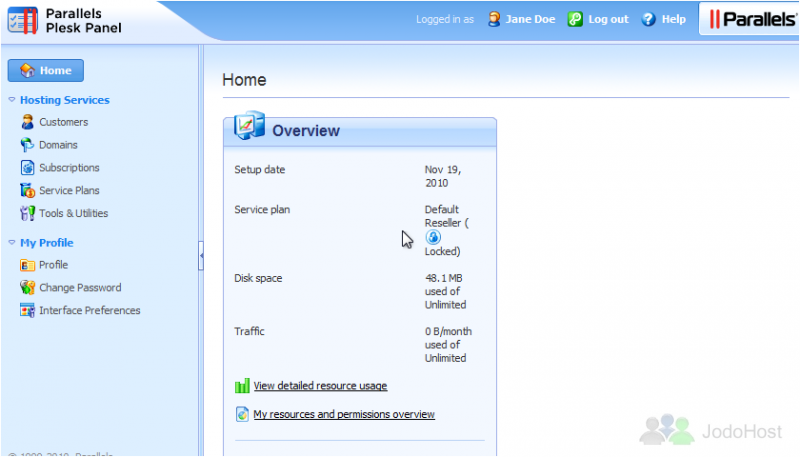The image size is (800, 457).
Task: Click the Profile card icon
Action: (x=28, y=265)
